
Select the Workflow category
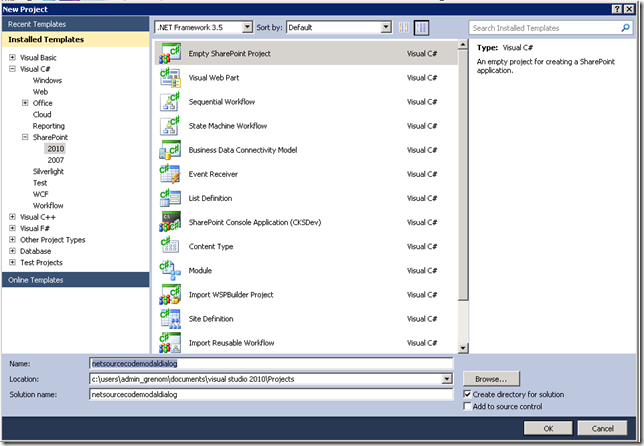coord(48,206)
